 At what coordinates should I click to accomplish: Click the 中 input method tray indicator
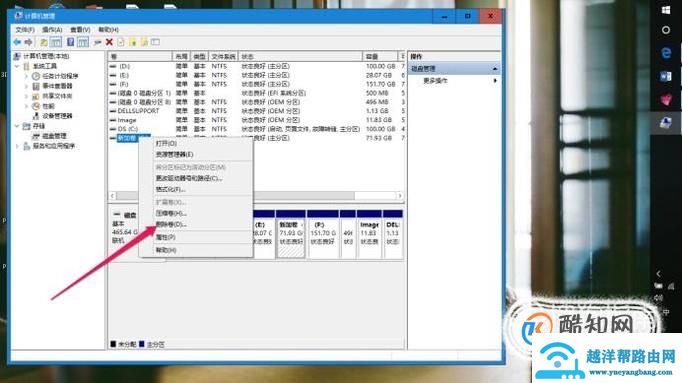(x=665, y=312)
